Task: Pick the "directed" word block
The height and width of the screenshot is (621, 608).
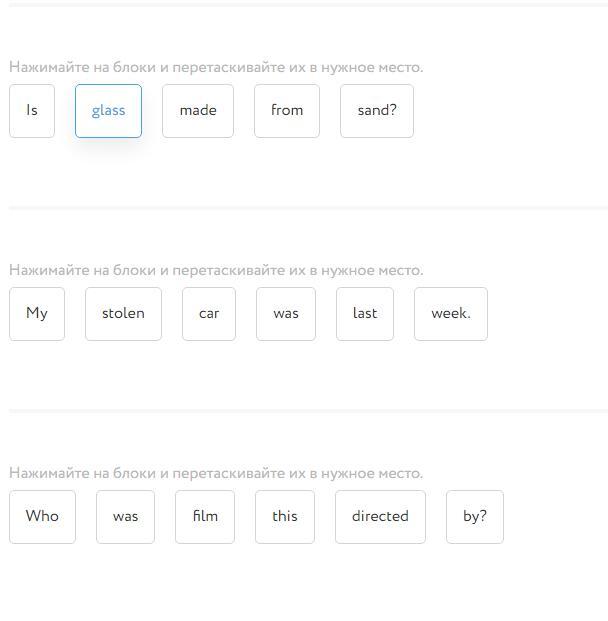Action: click(x=380, y=517)
